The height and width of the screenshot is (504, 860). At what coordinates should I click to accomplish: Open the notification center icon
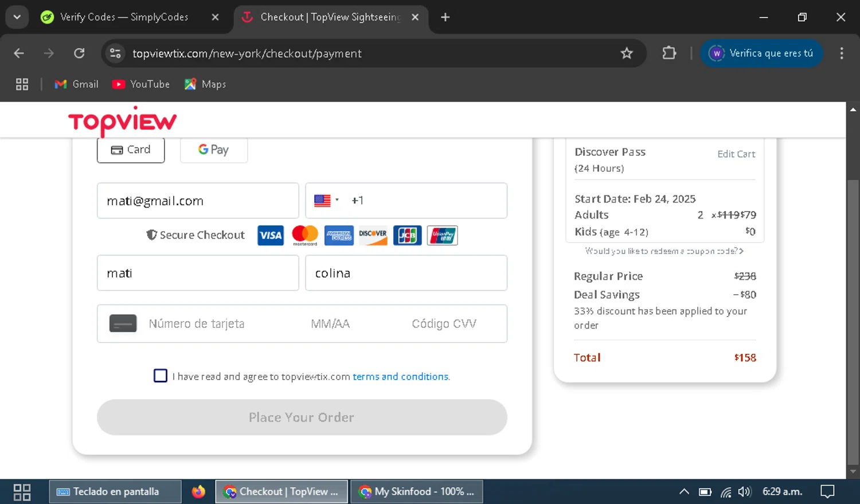[x=827, y=492]
